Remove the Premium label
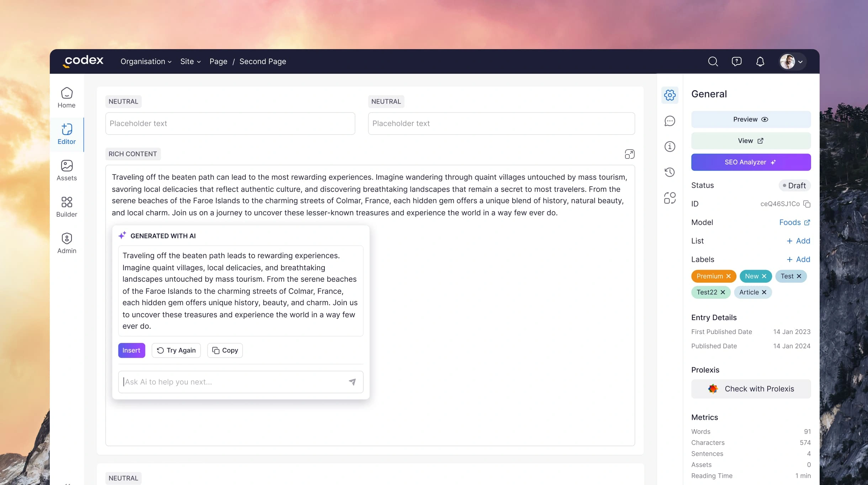The image size is (868, 485). (x=728, y=276)
